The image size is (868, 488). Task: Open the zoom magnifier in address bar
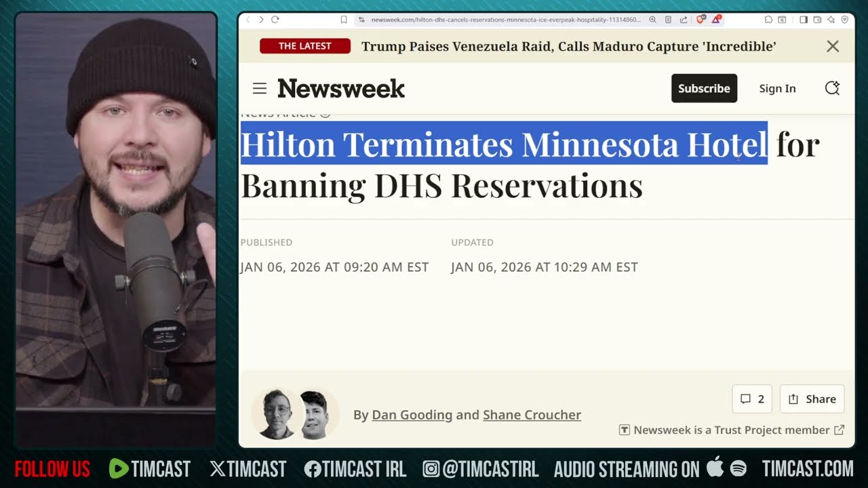click(652, 20)
